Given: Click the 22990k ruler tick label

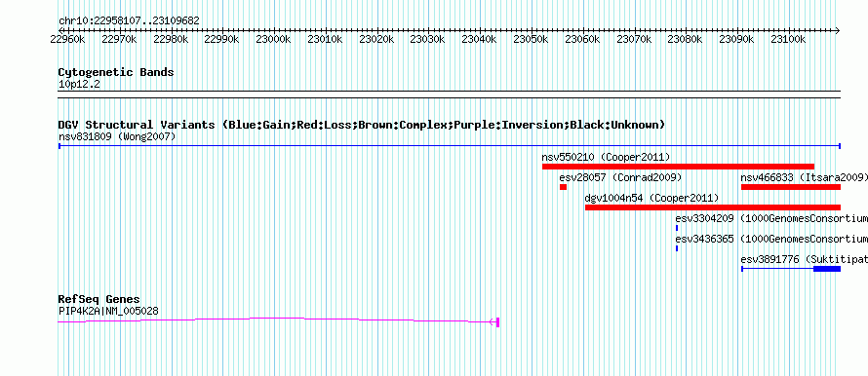Looking at the screenshot, I should tap(222, 39).
